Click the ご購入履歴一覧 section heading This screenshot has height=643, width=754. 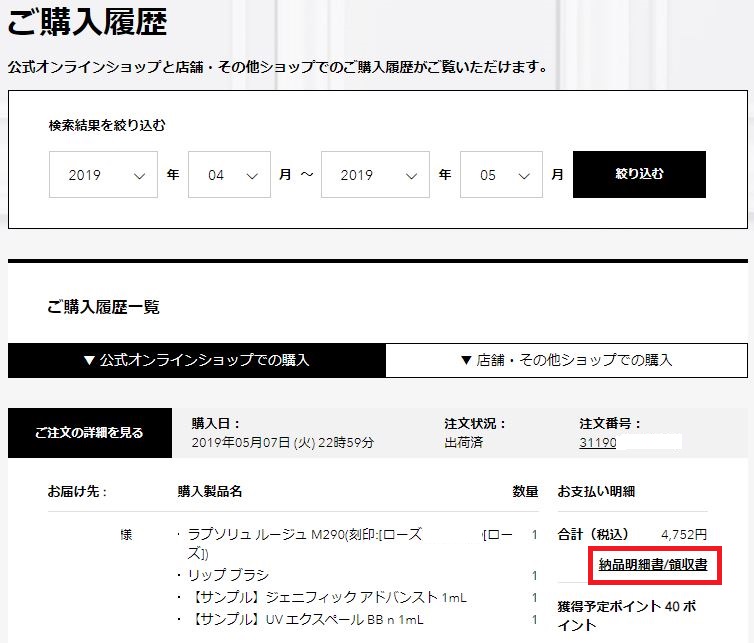tap(103, 307)
